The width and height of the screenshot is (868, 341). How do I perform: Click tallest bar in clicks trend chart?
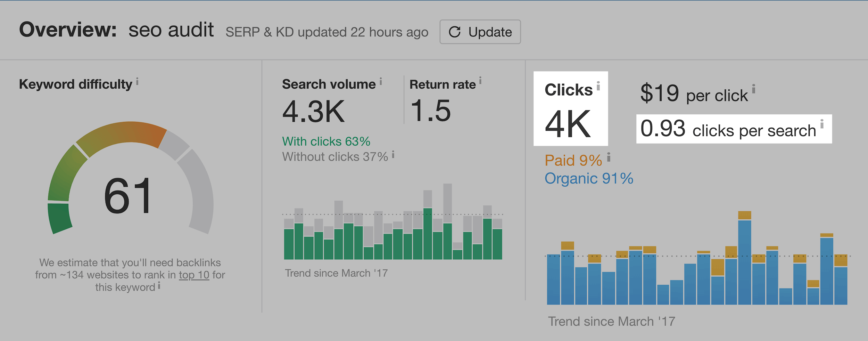[745, 258]
